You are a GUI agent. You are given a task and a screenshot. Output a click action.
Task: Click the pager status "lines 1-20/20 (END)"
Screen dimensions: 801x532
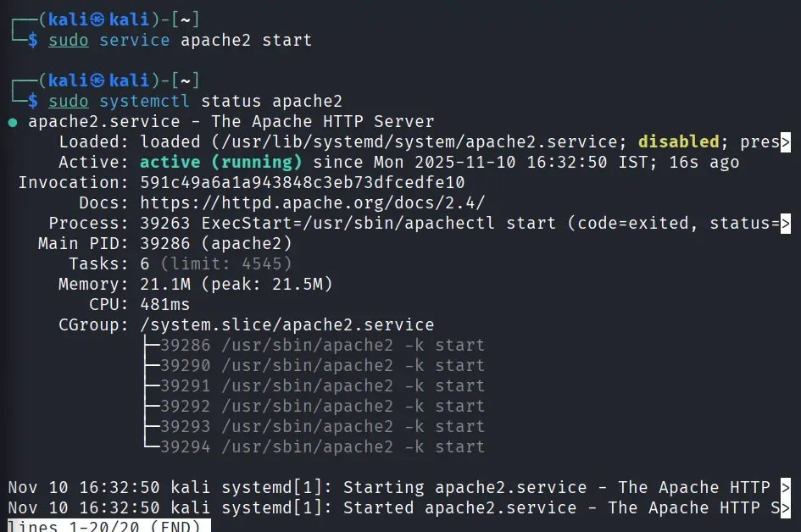104,527
